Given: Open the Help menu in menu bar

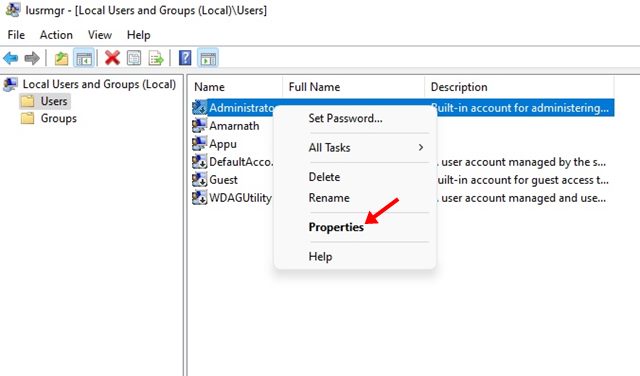Looking at the screenshot, I should pos(138,35).
